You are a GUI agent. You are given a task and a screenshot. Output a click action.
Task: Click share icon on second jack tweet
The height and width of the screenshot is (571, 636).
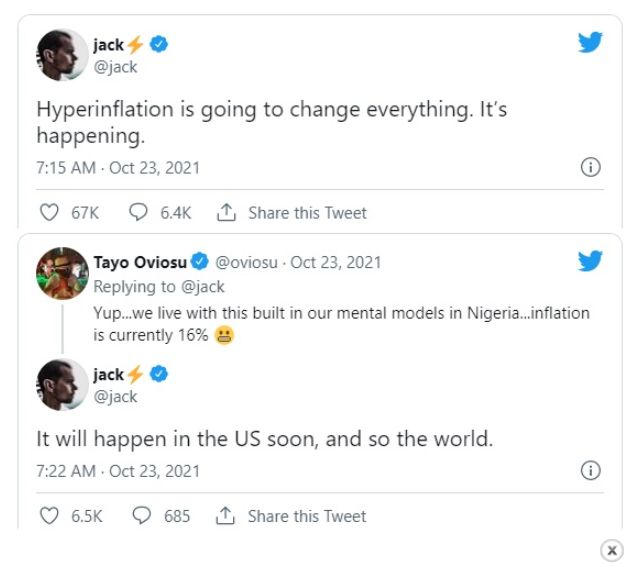(x=226, y=516)
